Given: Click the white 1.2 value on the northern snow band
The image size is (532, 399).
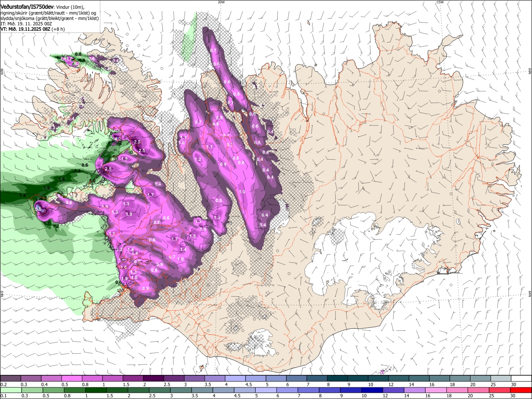Looking at the screenshot, I should [198, 160].
